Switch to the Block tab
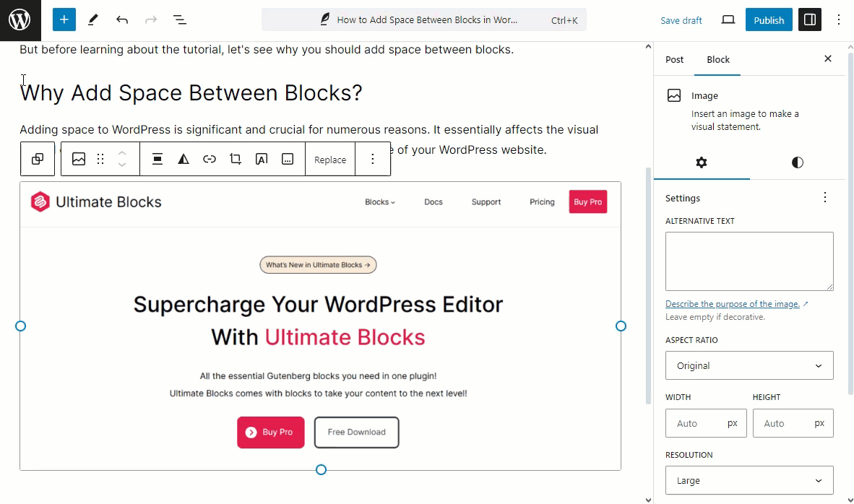 pyautogui.click(x=718, y=59)
